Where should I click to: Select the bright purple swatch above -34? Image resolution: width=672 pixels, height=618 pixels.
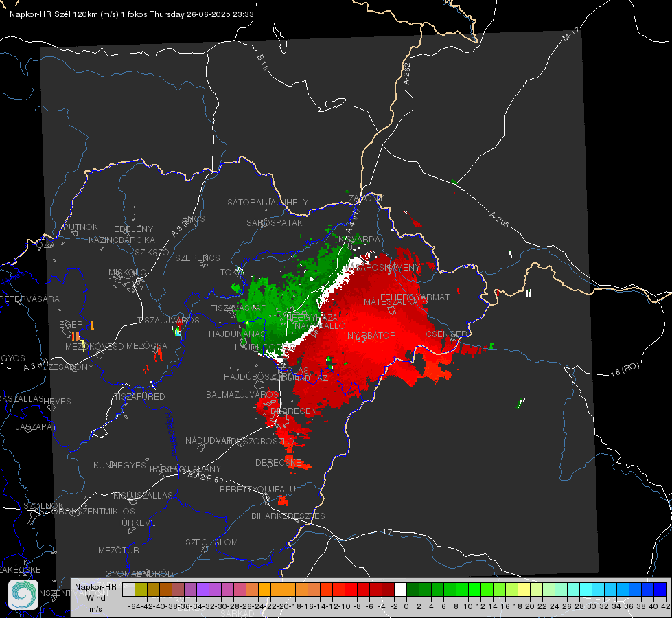coord(202,590)
